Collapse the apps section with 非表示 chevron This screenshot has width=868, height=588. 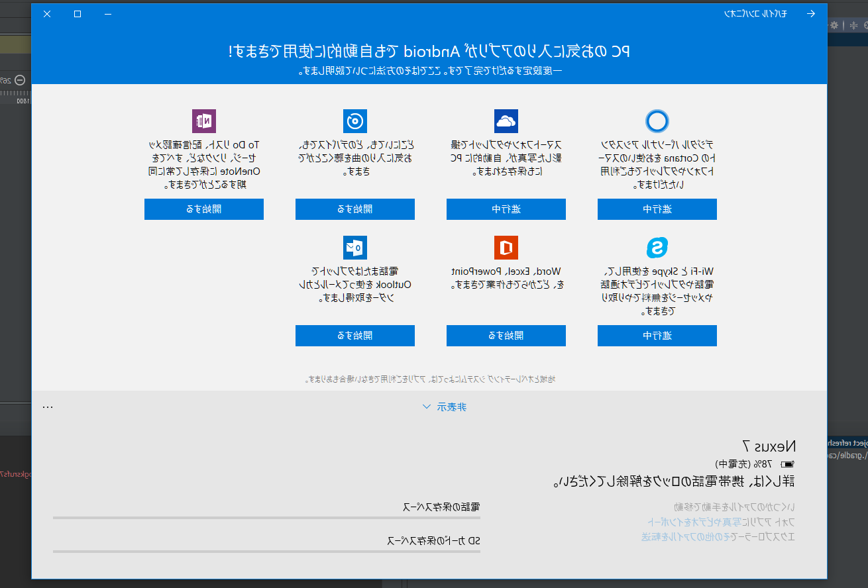coord(445,407)
